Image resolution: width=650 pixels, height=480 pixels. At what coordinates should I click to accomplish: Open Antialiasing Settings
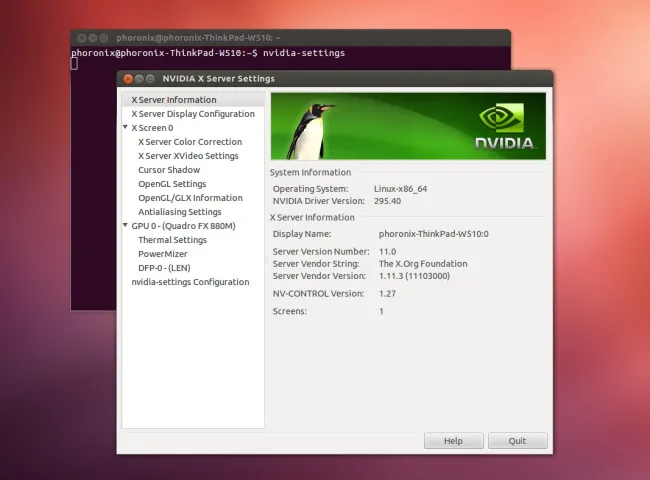pos(180,212)
